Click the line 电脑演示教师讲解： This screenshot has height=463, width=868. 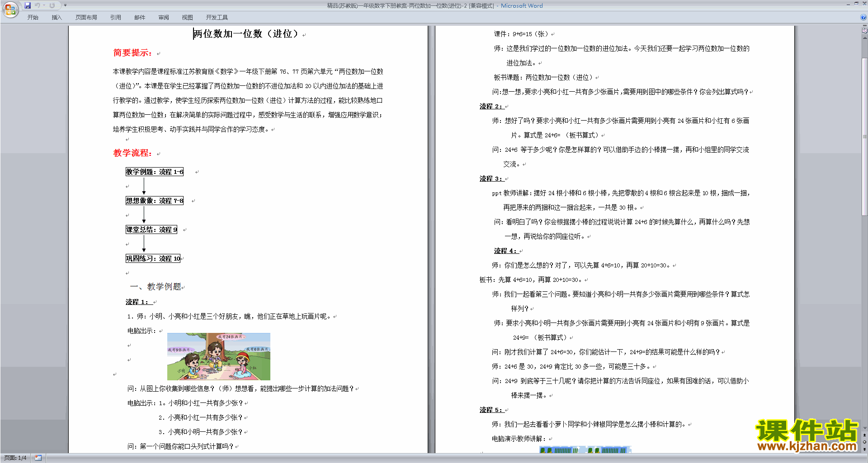point(519,439)
